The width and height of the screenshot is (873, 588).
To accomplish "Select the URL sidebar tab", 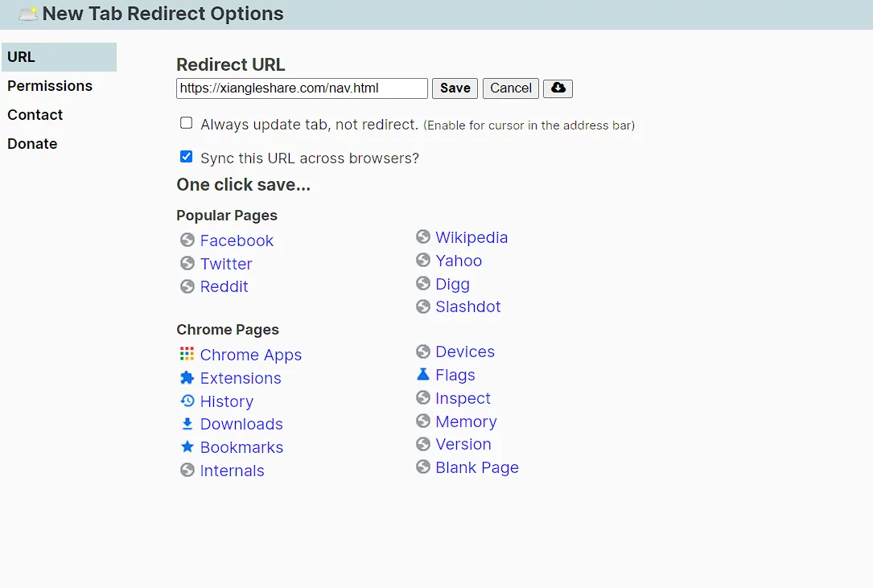I will [22, 57].
